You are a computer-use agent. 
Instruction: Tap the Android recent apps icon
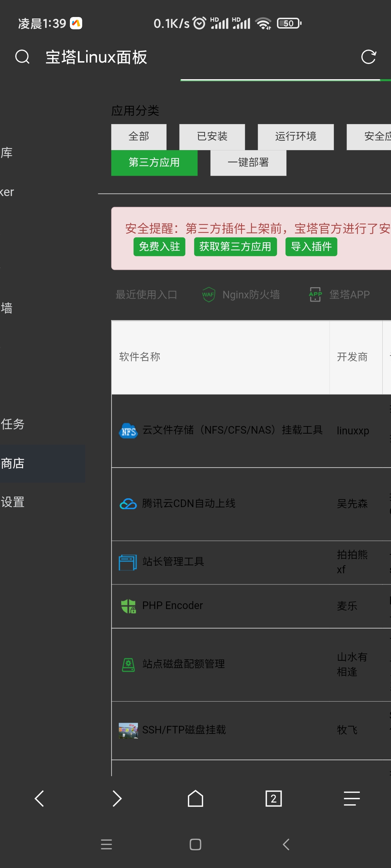(x=106, y=844)
